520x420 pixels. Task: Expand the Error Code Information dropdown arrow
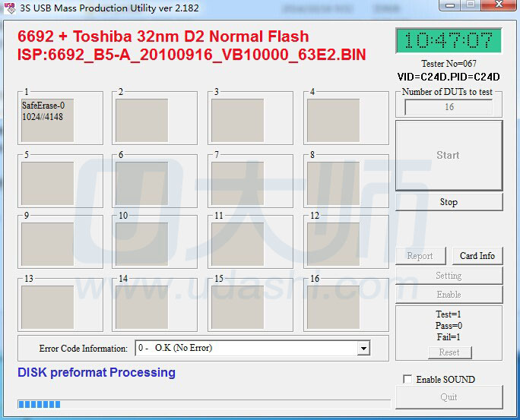click(363, 349)
